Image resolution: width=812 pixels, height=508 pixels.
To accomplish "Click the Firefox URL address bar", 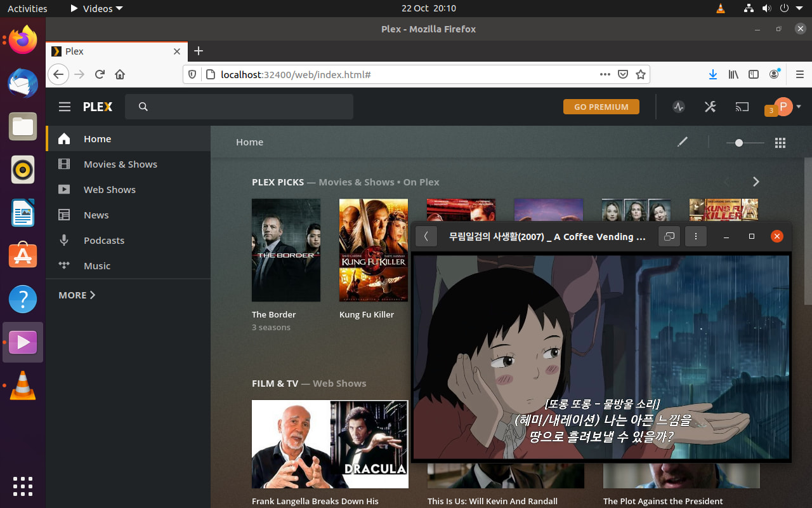I will click(x=406, y=74).
